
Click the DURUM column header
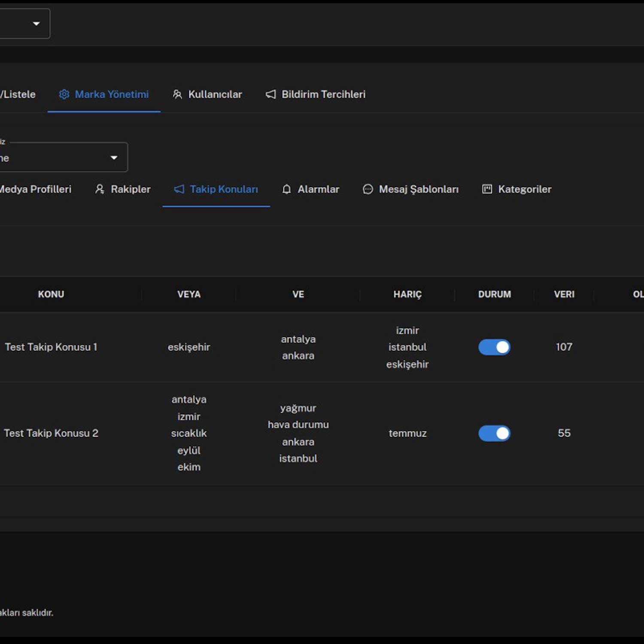[x=494, y=295]
